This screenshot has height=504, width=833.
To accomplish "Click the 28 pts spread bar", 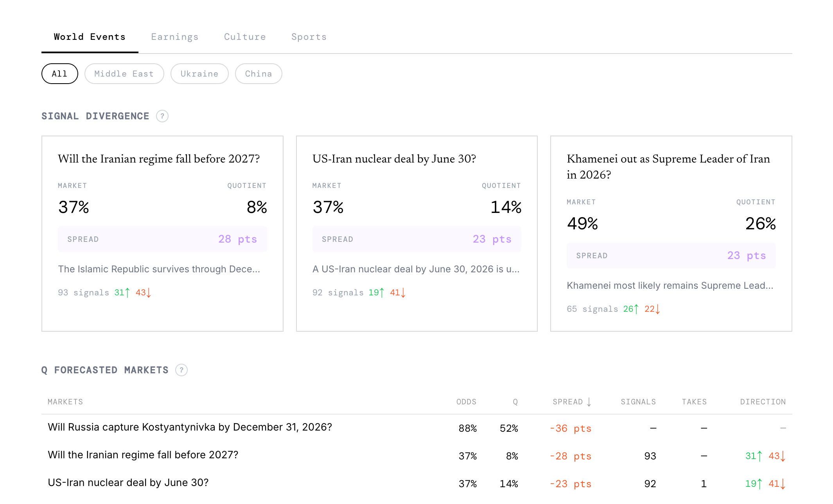I will click(162, 239).
